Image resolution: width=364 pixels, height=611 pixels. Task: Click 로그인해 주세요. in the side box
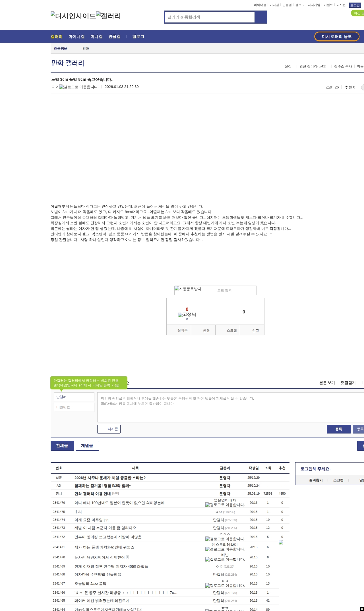tap(315, 469)
